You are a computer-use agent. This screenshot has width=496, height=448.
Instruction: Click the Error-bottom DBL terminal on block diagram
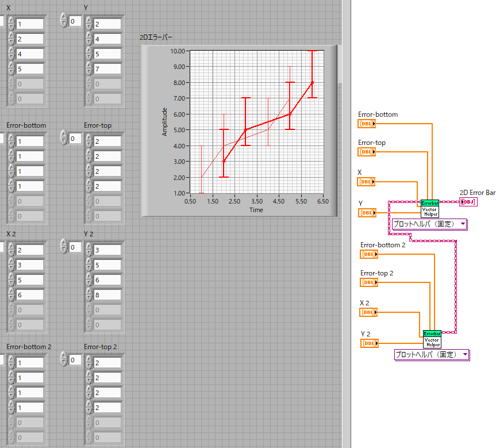[366, 124]
